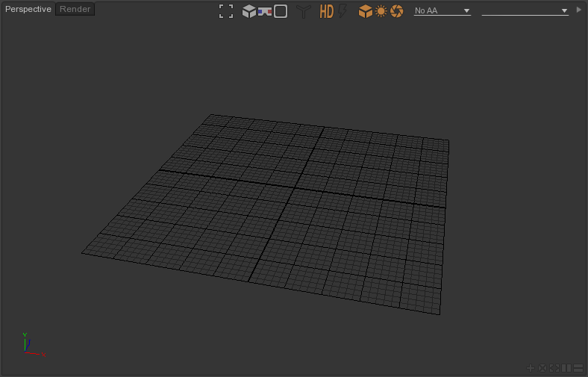This screenshot has width=588, height=377.
Task: Click the vertical split layout button
Action: (566, 368)
